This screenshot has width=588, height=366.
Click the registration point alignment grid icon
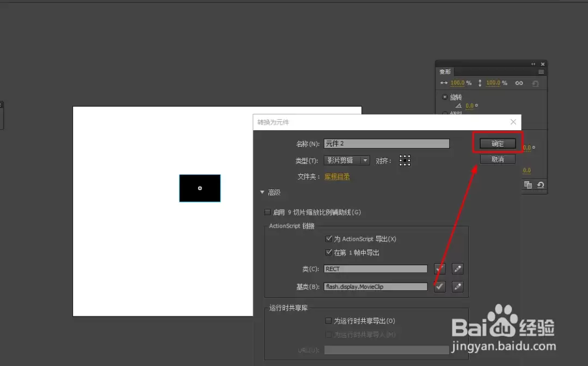(405, 161)
